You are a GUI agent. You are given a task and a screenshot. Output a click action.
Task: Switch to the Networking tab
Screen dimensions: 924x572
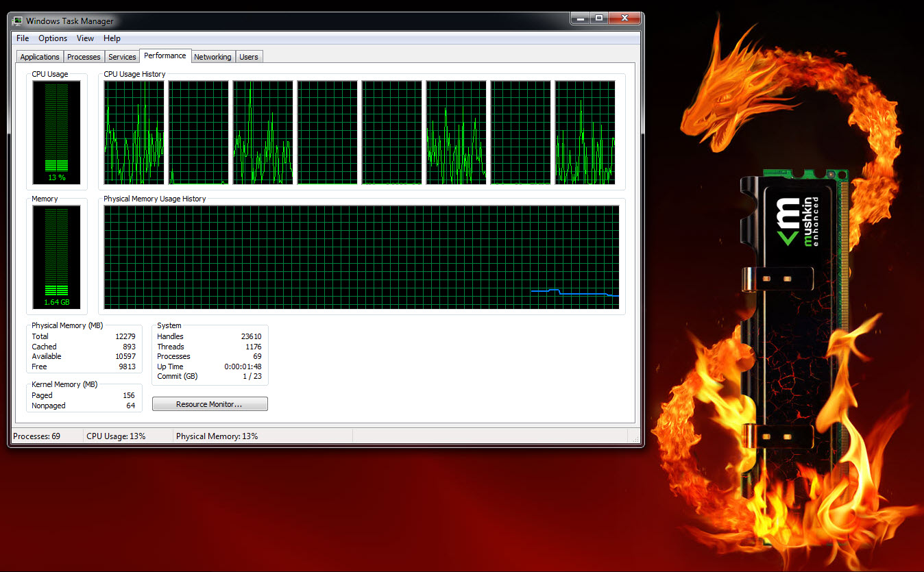212,57
